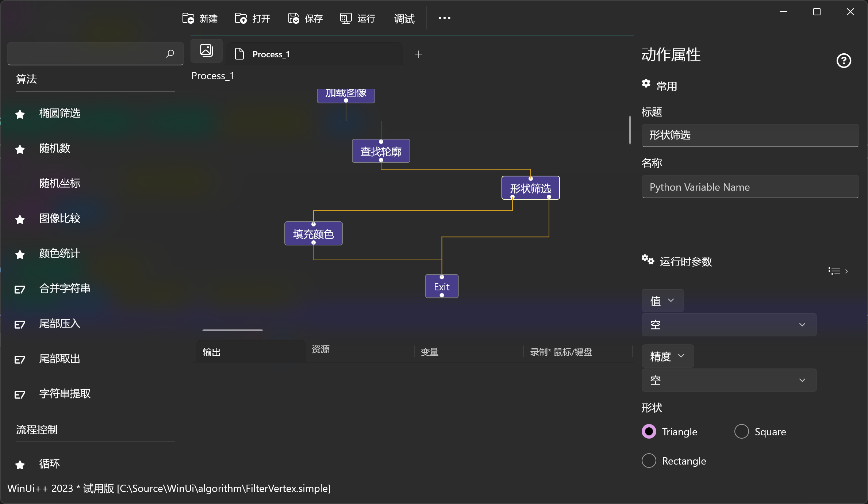Click the search magnifier icon
This screenshot has width=868, height=504.
pos(170,54)
